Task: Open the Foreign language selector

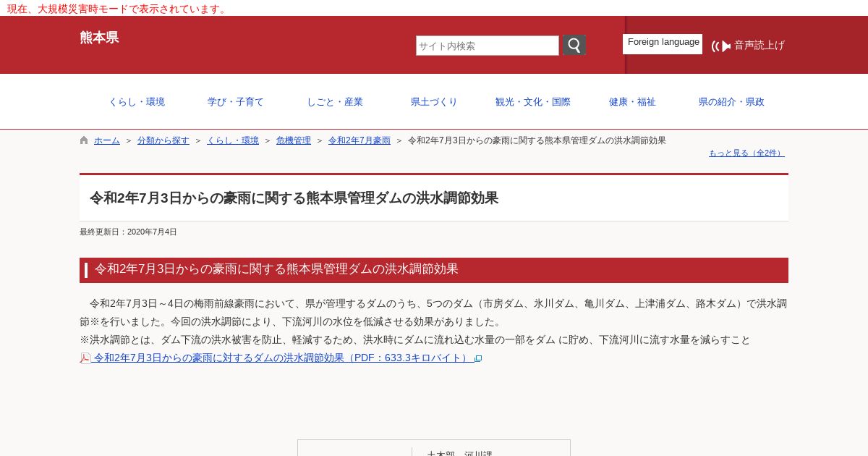Action: 663,44
